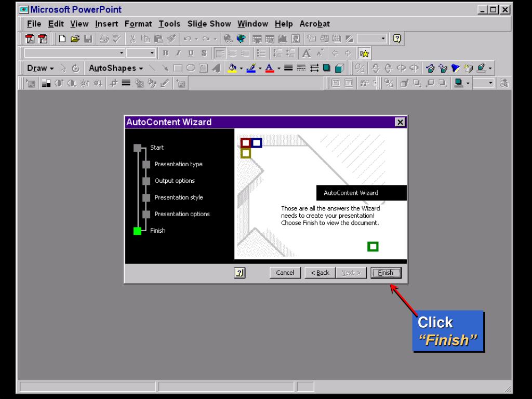This screenshot has width=532, height=399.
Task: Click the Shadow style icon
Action: [x=327, y=68]
